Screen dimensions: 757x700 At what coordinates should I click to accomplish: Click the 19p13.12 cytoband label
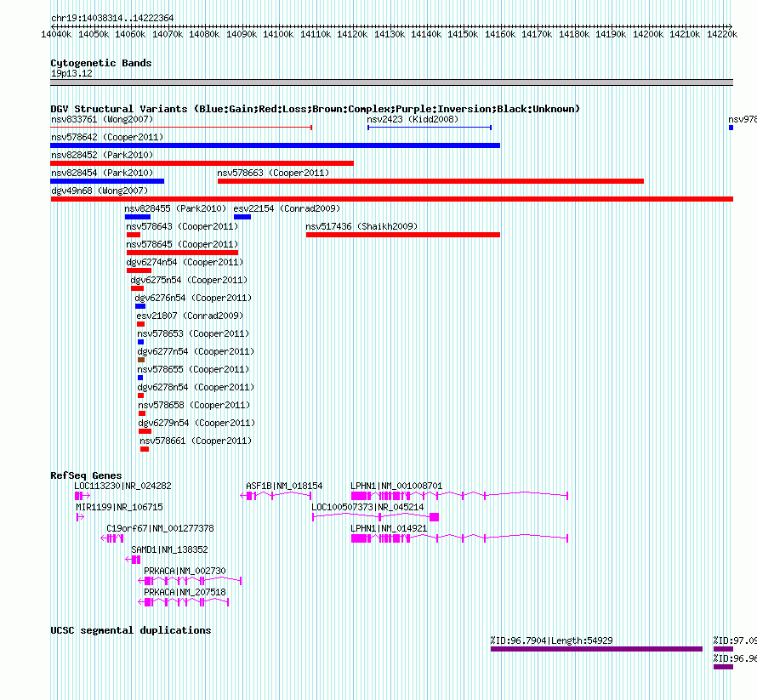(x=71, y=73)
